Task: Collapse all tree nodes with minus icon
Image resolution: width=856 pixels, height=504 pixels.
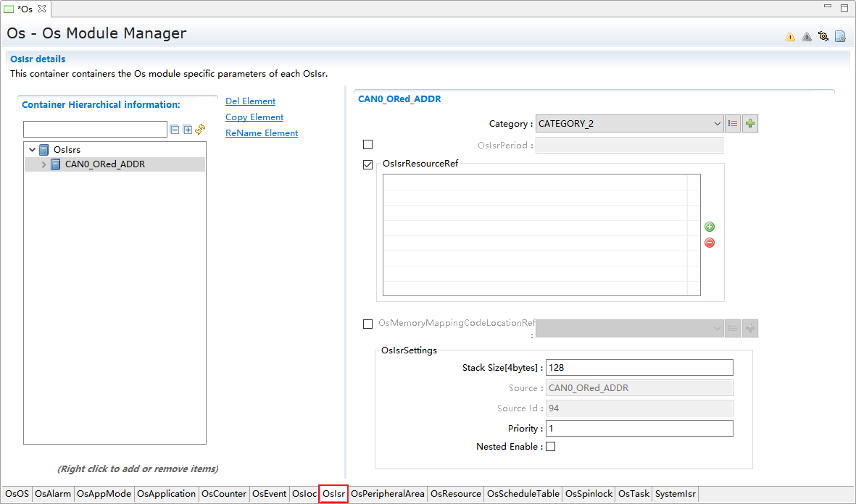Action: tap(175, 130)
